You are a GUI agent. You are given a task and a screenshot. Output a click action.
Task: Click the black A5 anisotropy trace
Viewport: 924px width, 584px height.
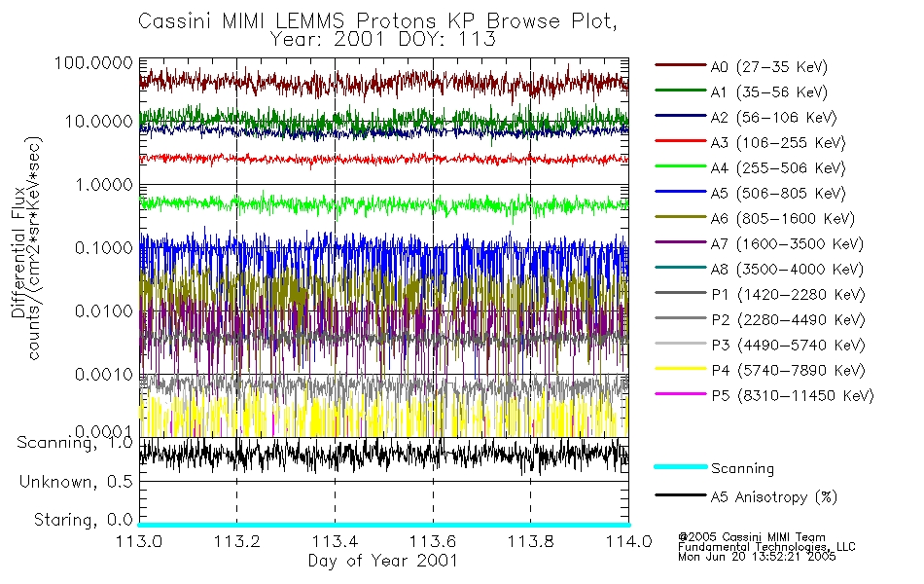coord(383,455)
